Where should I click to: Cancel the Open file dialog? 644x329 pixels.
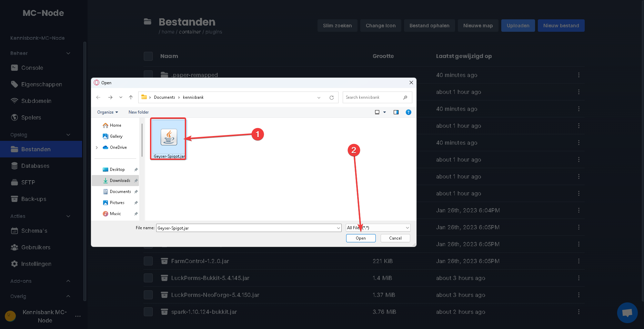395,238
